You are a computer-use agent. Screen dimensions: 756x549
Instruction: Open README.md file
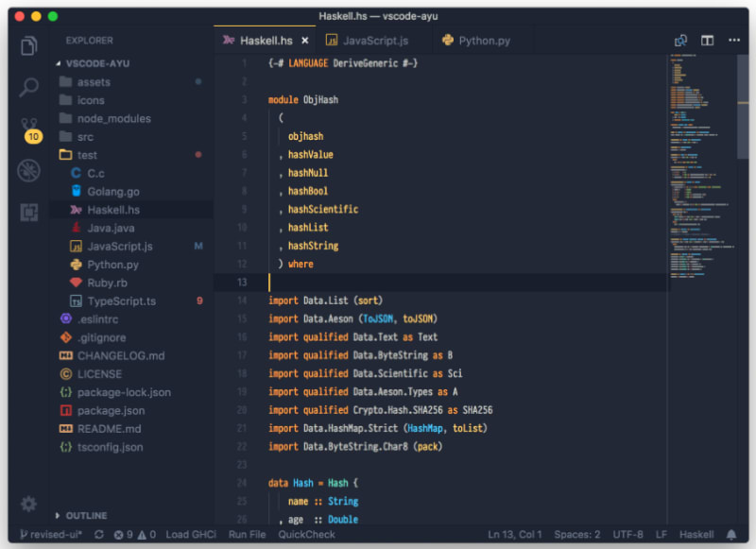click(x=131, y=429)
